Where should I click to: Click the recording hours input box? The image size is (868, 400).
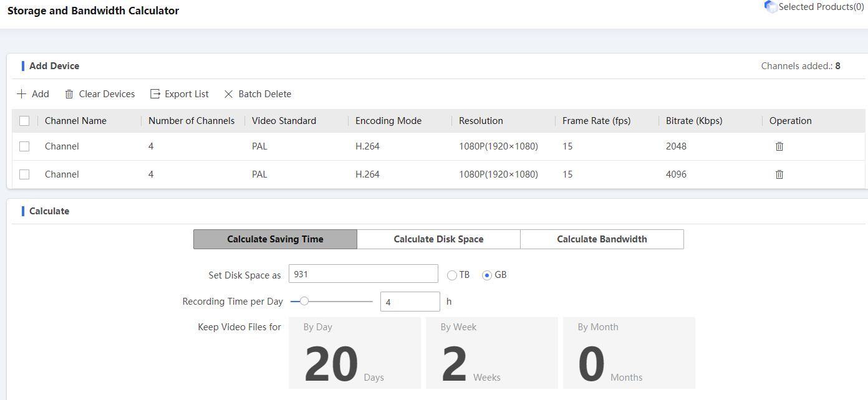click(410, 302)
